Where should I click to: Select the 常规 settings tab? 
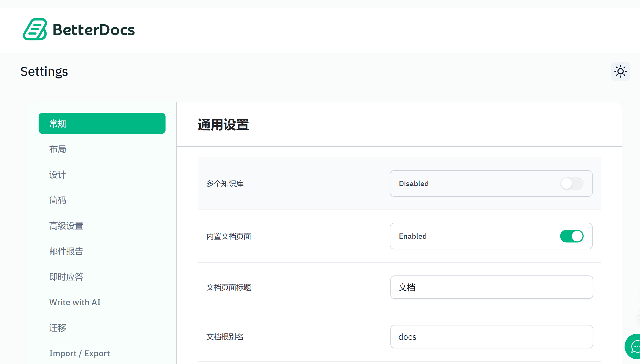102,123
